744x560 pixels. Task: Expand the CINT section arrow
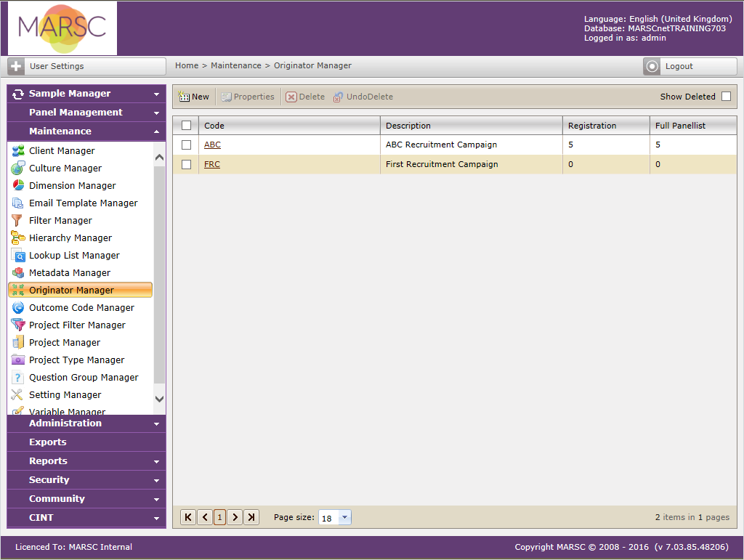[157, 519]
